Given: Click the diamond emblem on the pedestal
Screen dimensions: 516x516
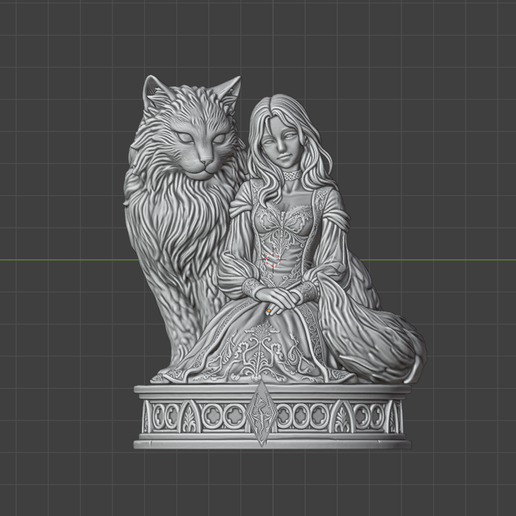Looking at the screenshot, I should coord(262,414).
